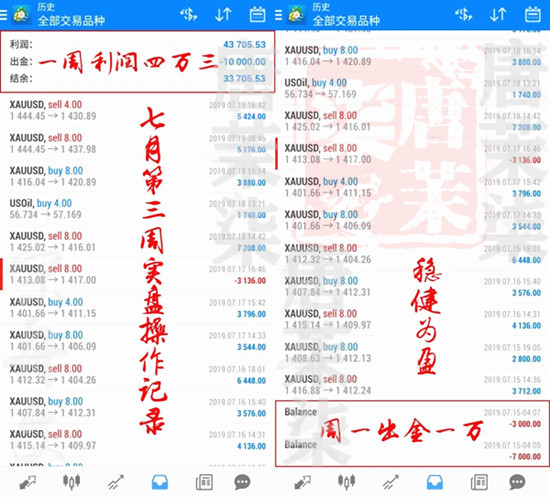This screenshot has width=550, height=497.
Task: Tap the sort arrows icon in left header
Action: (x=223, y=15)
